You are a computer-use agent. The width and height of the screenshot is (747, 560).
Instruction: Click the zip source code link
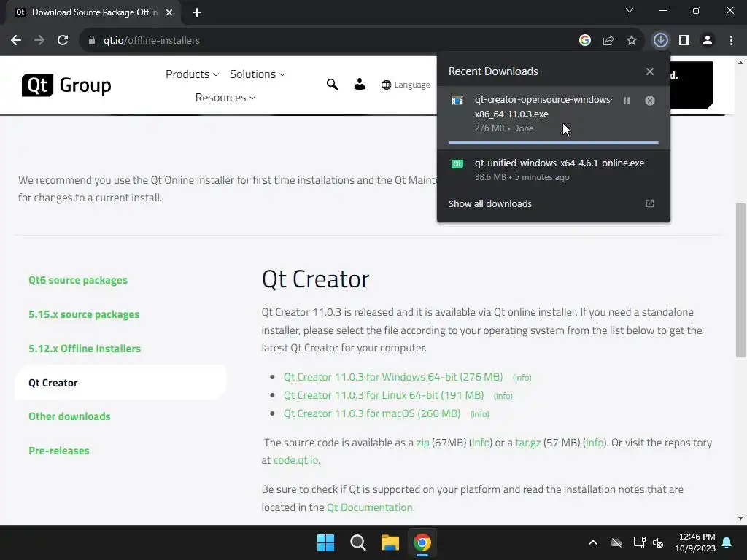click(x=422, y=443)
